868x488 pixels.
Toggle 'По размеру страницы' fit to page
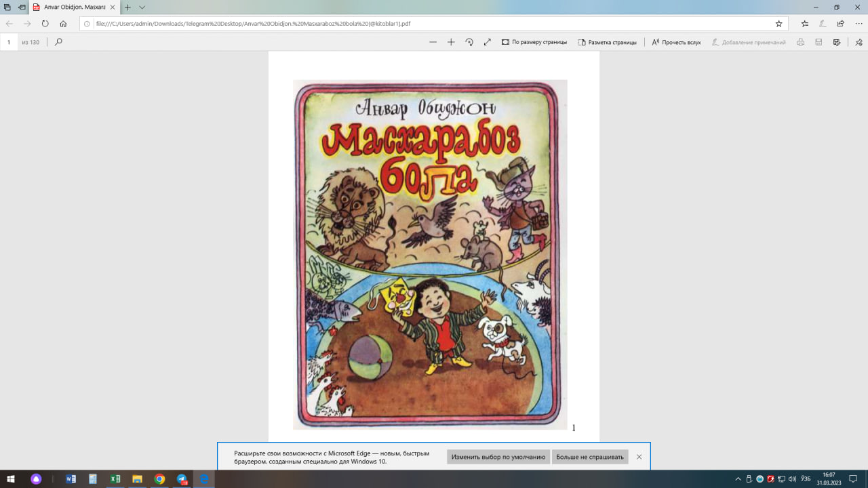(x=534, y=42)
